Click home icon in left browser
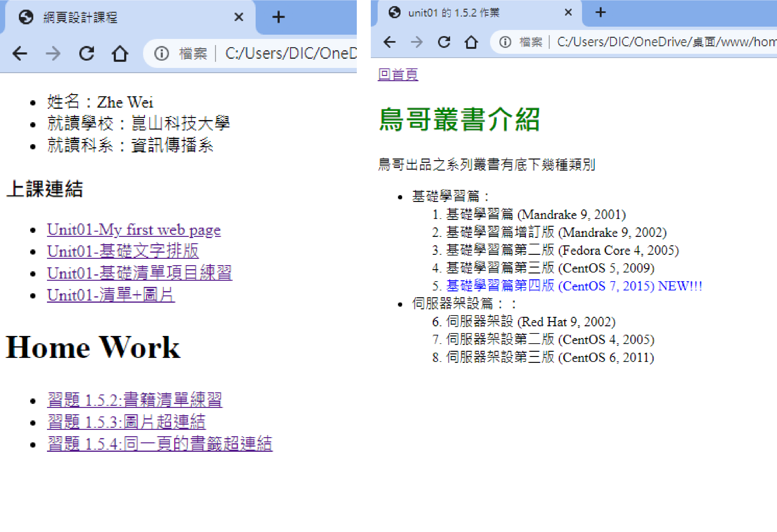Image resolution: width=777 pixels, height=532 pixels. 120,54
